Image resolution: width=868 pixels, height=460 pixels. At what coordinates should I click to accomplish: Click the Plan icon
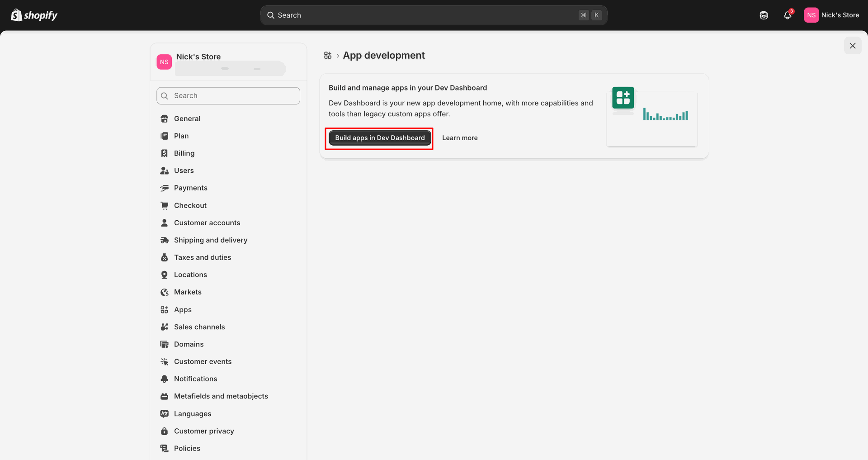click(165, 136)
